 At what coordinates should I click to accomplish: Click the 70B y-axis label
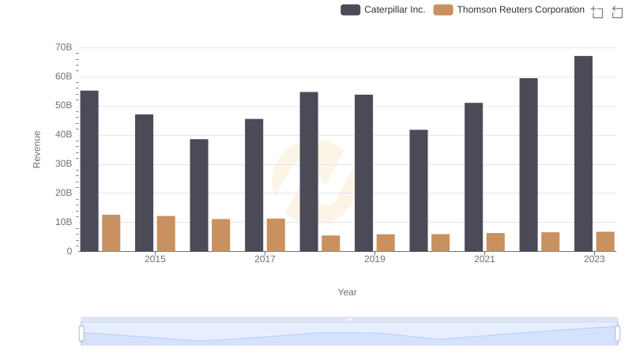tap(64, 47)
